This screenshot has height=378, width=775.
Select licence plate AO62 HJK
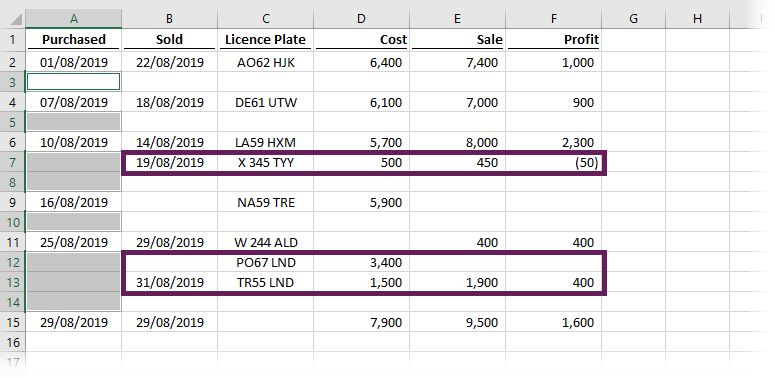pyautogui.click(x=265, y=62)
